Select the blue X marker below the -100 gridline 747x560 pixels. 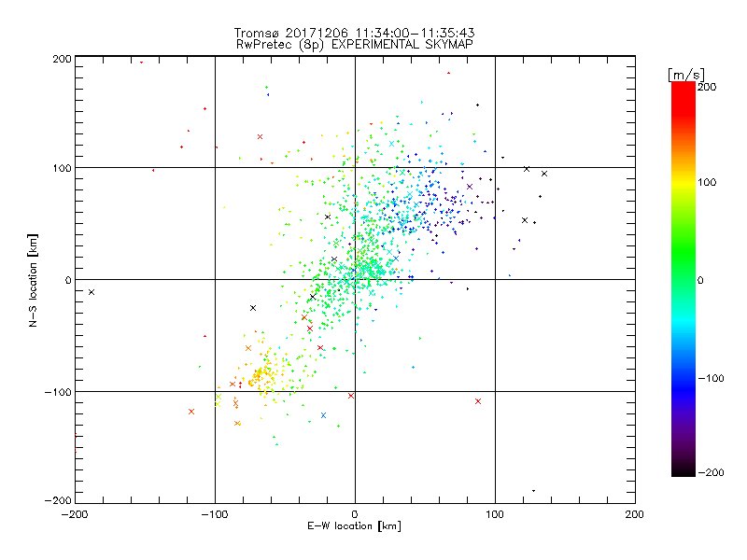click(323, 415)
